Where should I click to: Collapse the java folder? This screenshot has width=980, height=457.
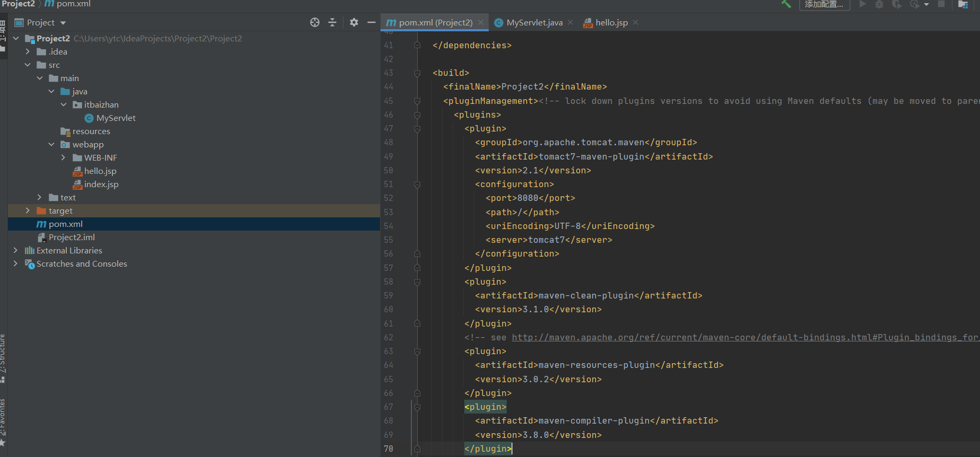pyautogui.click(x=51, y=91)
